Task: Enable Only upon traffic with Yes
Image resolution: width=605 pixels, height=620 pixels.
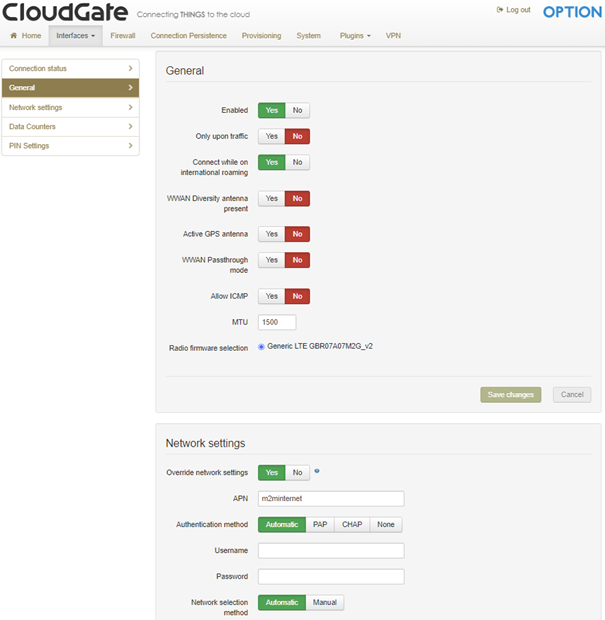Action: coord(271,136)
